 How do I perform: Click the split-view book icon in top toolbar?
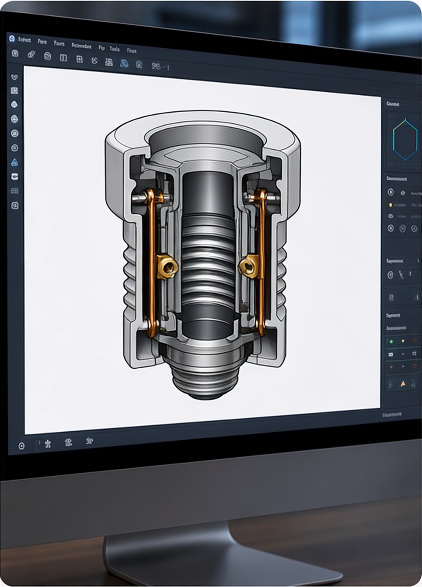63,58
